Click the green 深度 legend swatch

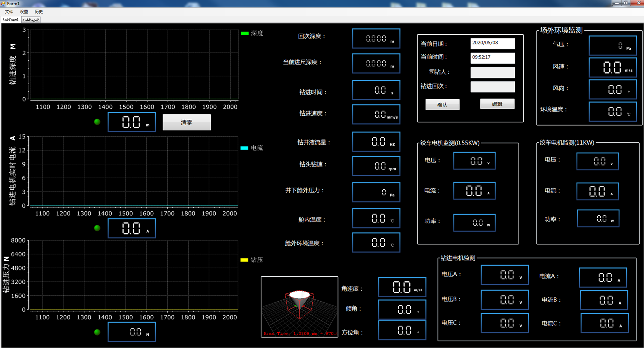point(245,33)
